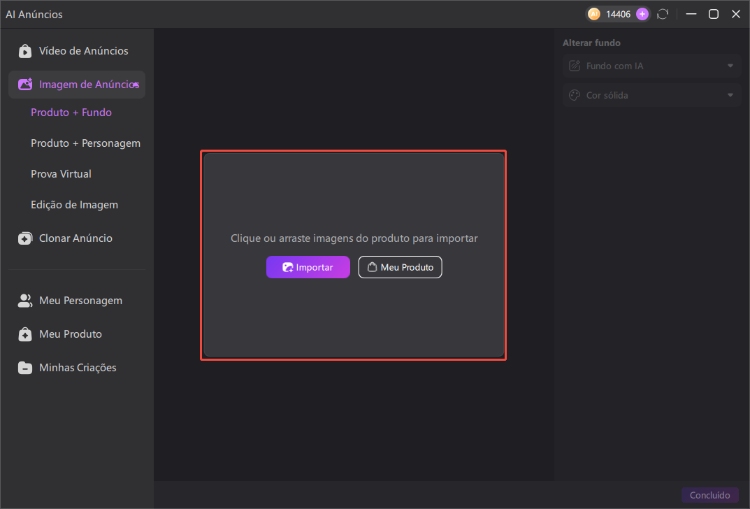Select Imagem de Anúncios menu item

click(77, 85)
